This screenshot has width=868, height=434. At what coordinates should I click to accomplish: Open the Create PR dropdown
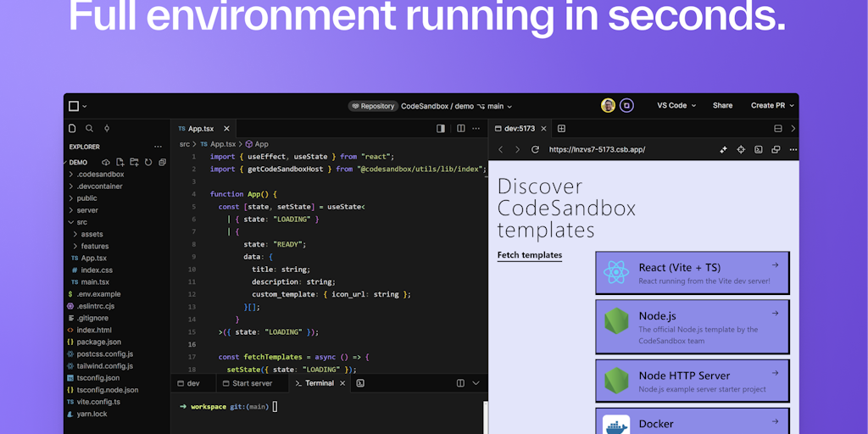click(773, 106)
